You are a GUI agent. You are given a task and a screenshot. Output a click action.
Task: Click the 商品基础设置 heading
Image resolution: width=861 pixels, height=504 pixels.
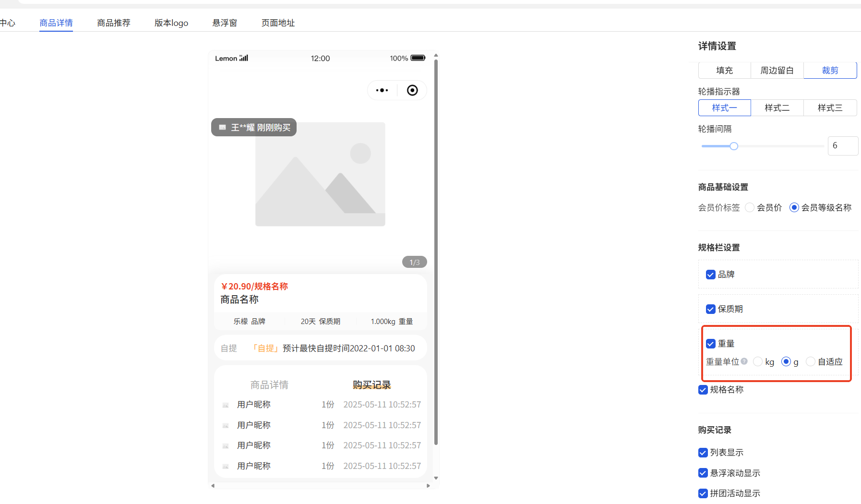pyautogui.click(x=723, y=187)
